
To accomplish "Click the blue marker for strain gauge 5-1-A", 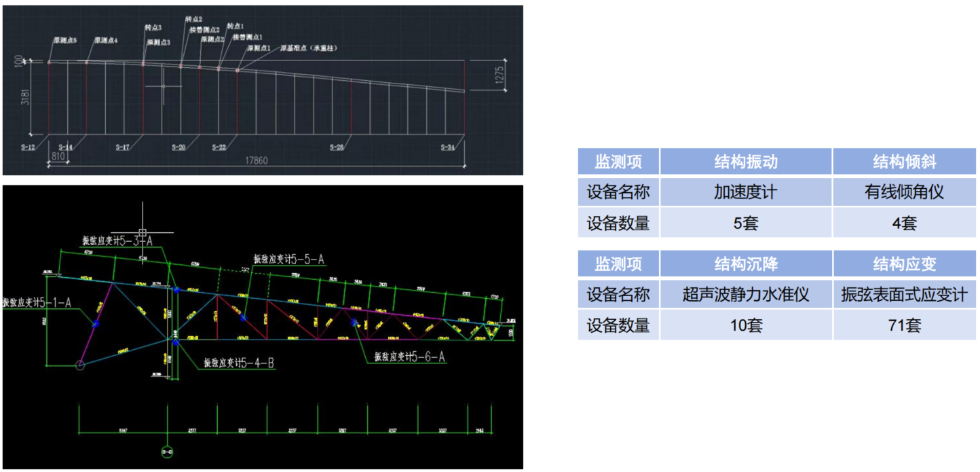I will [96, 325].
